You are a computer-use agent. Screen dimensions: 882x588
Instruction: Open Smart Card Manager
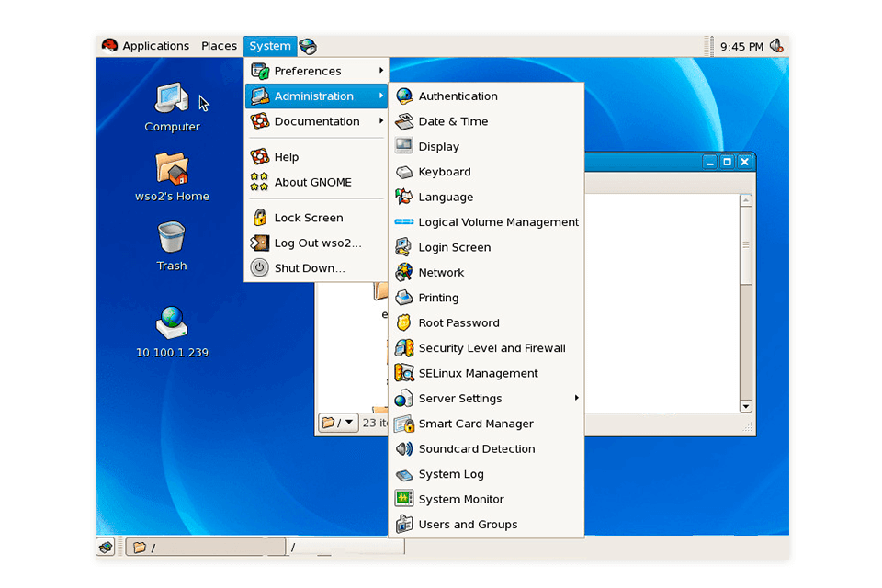coord(487,424)
